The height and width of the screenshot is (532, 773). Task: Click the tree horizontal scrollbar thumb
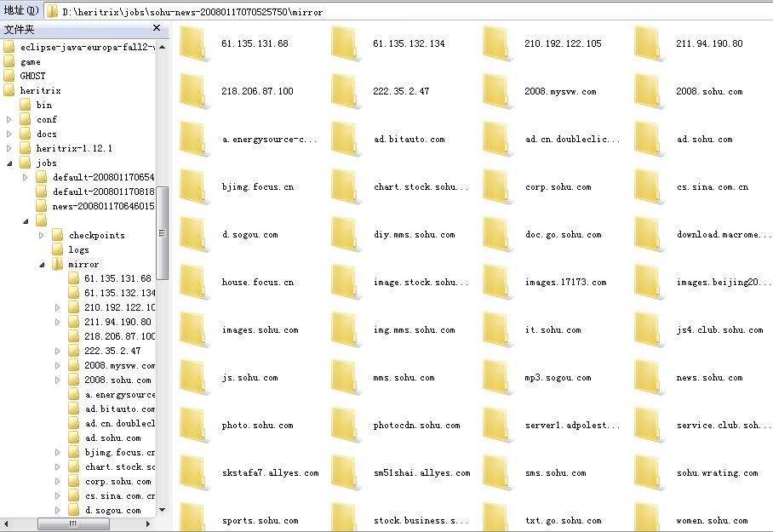point(73,523)
